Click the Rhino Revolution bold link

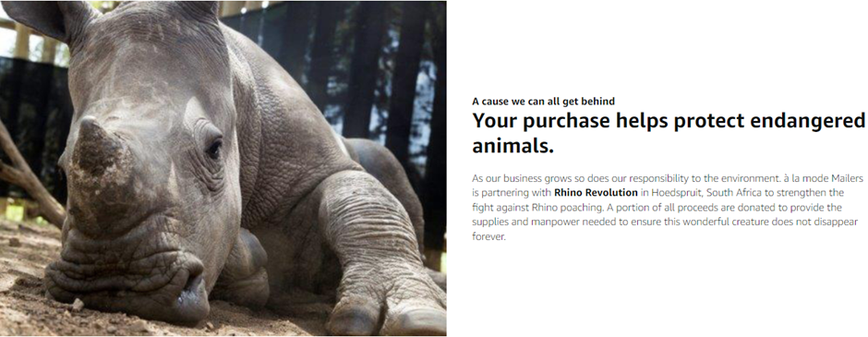pos(596,193)
